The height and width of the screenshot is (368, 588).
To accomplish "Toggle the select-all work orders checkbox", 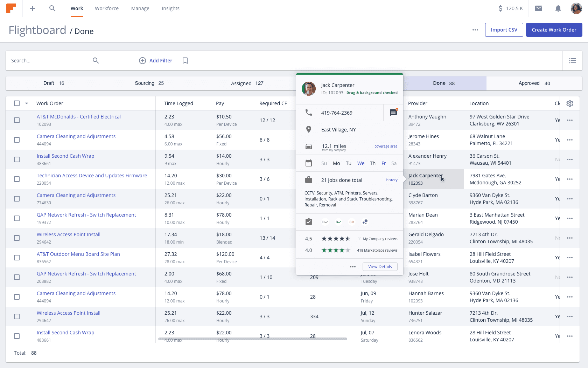I will tap(17, 103).
